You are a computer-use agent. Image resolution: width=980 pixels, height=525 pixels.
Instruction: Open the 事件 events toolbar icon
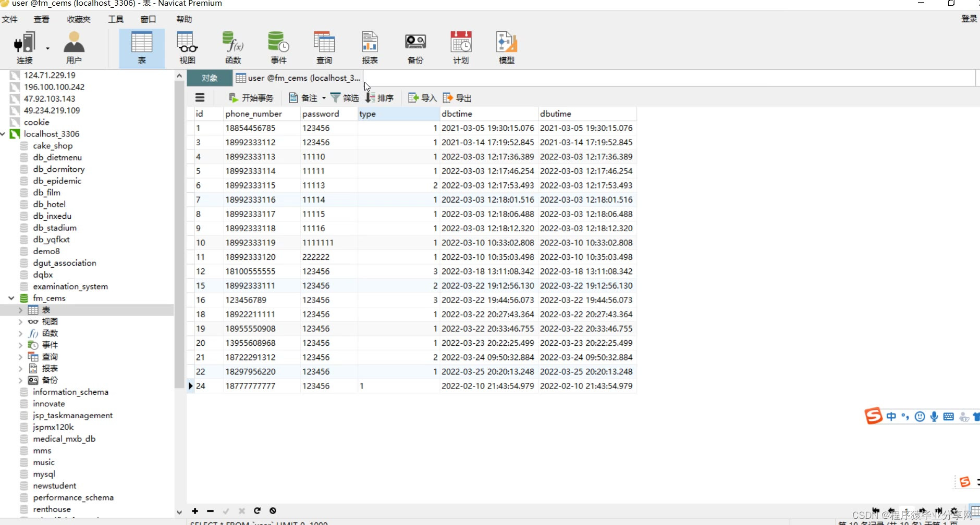click(278, 48)
